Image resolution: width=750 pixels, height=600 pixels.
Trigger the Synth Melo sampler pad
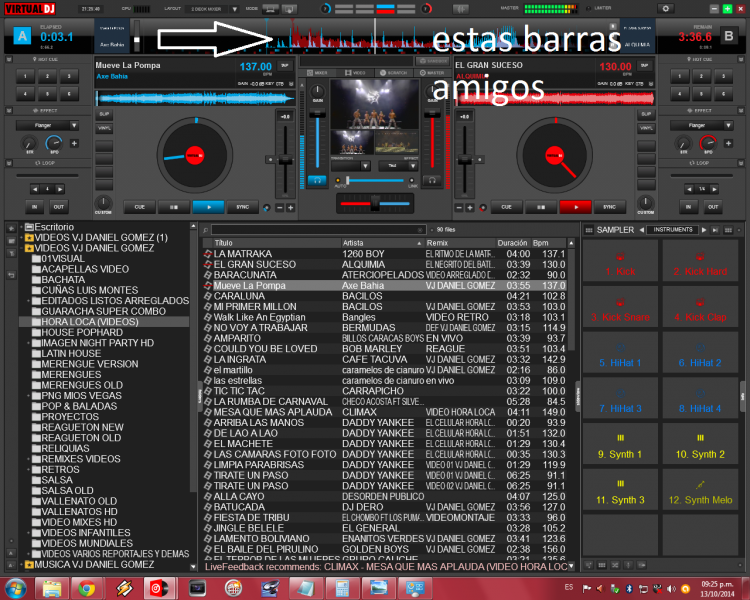click(x=700, y=490)
